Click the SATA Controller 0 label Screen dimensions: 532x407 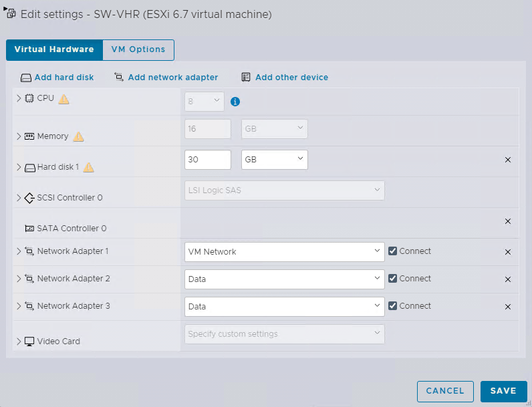72,229
